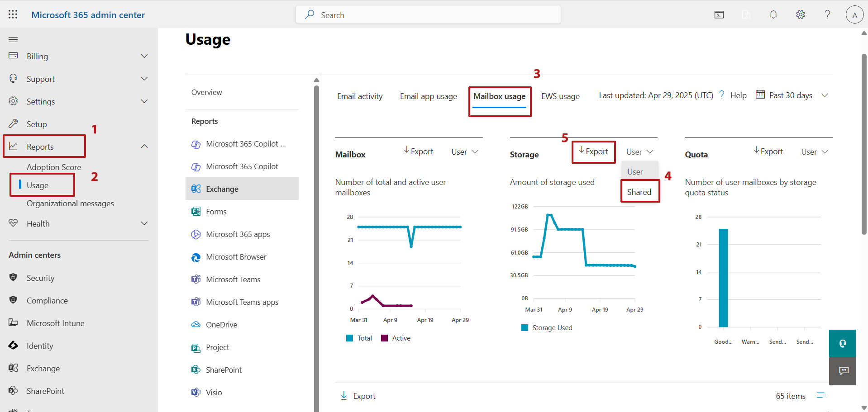Collapse the navigation menu hamburger icon

click(13, 39)
